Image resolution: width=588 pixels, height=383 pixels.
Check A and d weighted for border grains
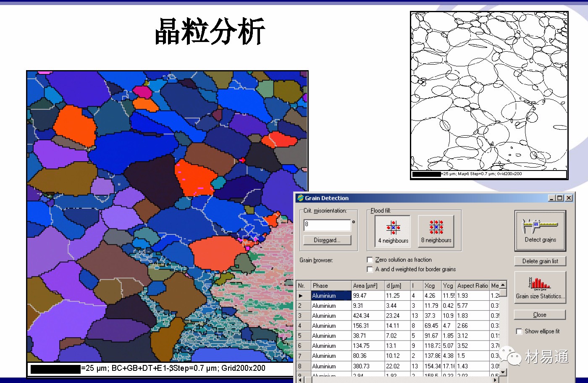click(370, 270)
